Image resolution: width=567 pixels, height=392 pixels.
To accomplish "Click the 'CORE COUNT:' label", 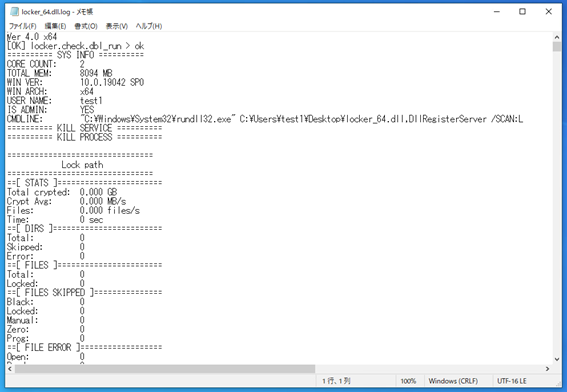I will [31, 64].
